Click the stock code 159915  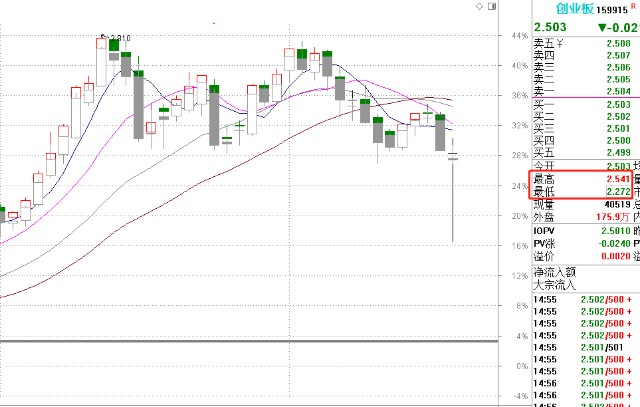[x=614, y=12]
